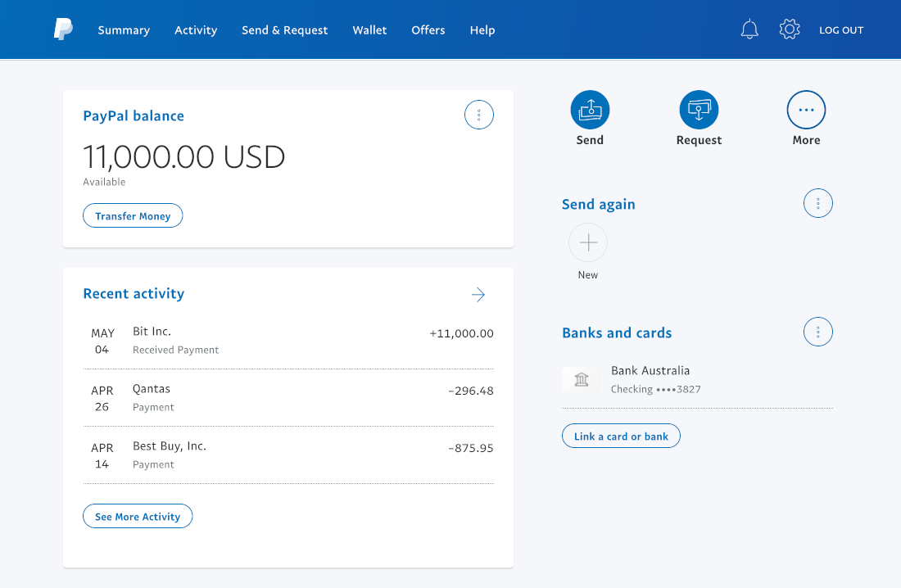Click the APR 14 date
Screen dimensions: 901x588
pos(102,456)
